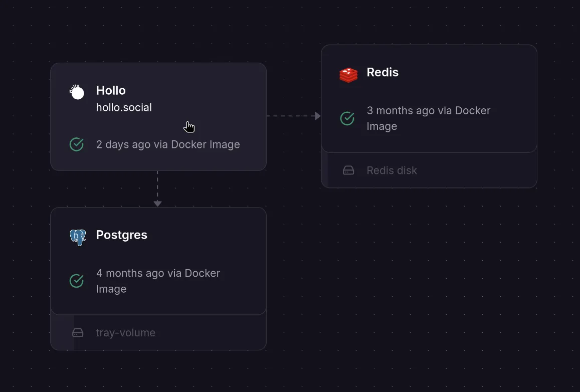Viewport: 580px width, 392px height.
Task: Click "2 days ago via Docker Image" status
Action: pyautogui.click(x=168, y=144)
